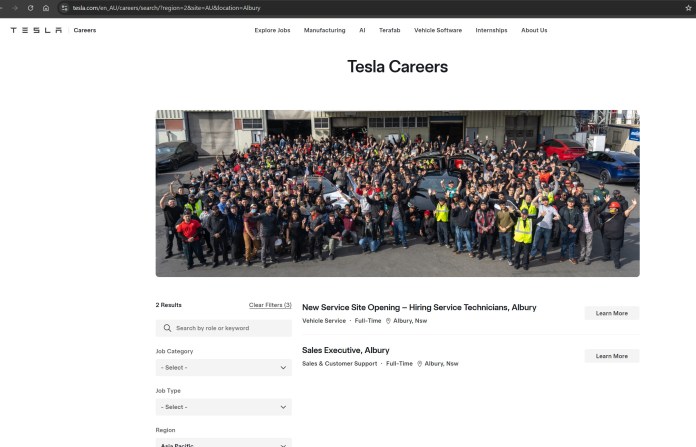Open New Service Site Opening job title
This screenshot has width=696, height=447.
(x=419, y=307)
